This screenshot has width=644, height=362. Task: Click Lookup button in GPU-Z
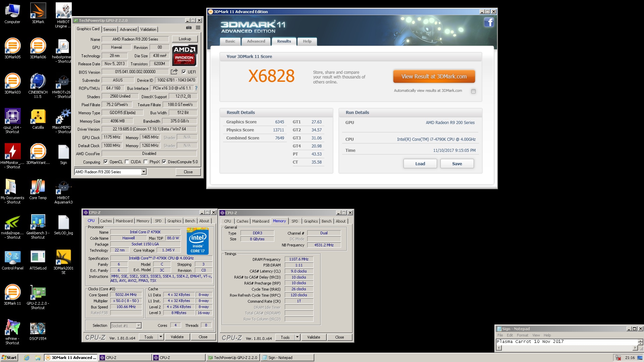point(185,39)
